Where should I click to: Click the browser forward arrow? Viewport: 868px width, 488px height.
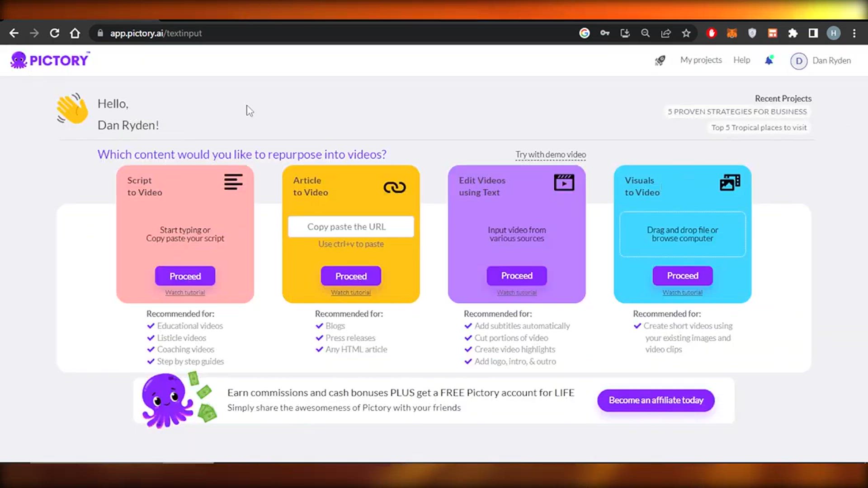pos(34,33)
